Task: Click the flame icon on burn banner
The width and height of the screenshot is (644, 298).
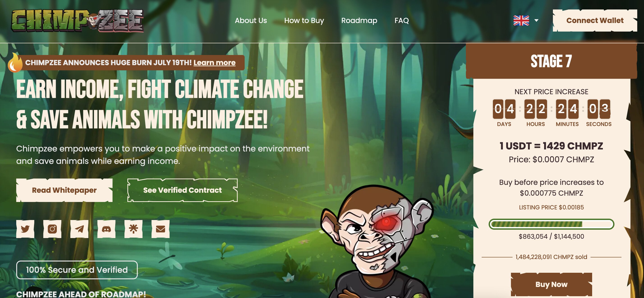Action: (15, 62)
